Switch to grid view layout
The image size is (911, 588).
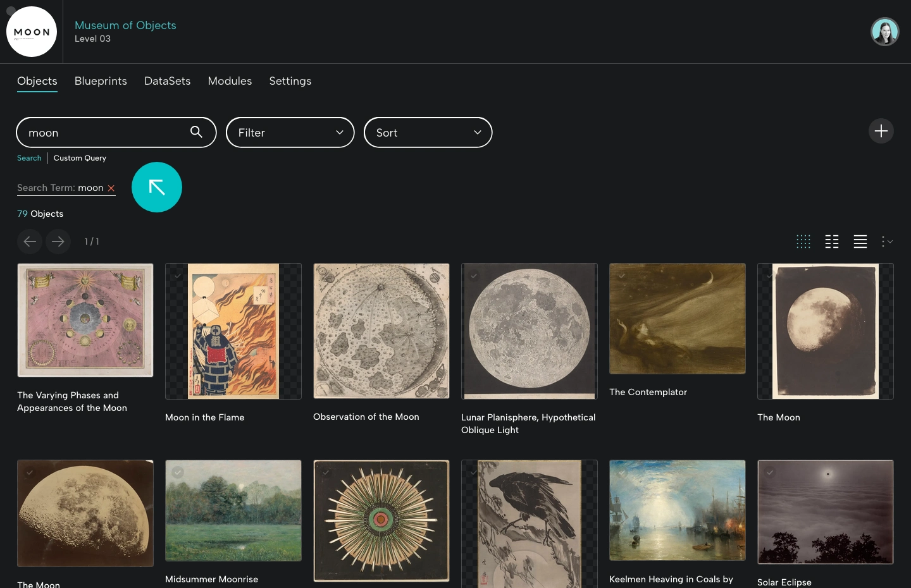click(803, 242)
